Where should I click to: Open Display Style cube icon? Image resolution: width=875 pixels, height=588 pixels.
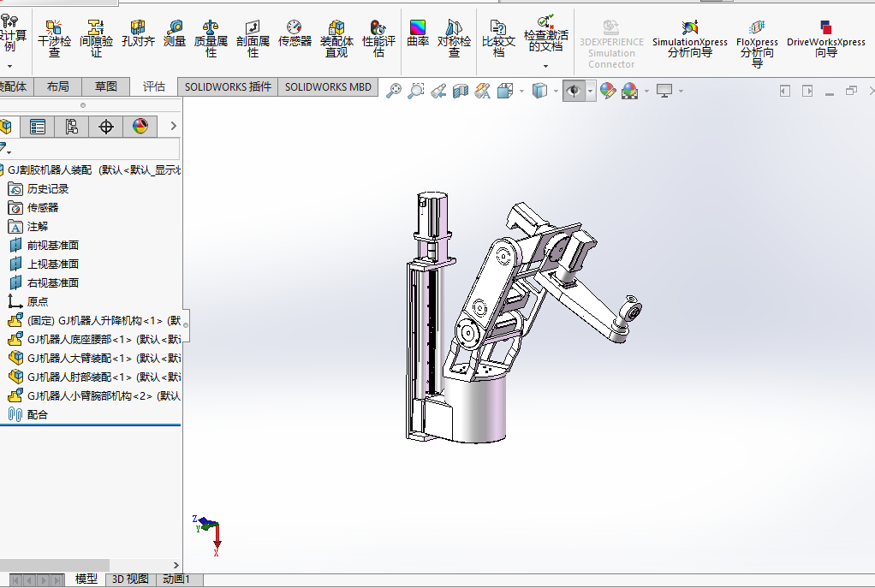539,91
